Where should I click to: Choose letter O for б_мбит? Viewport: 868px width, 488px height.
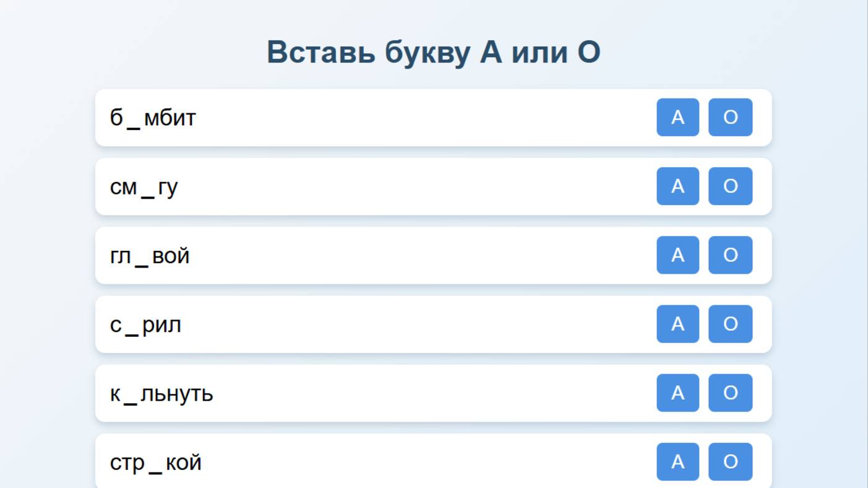point(730,117)
